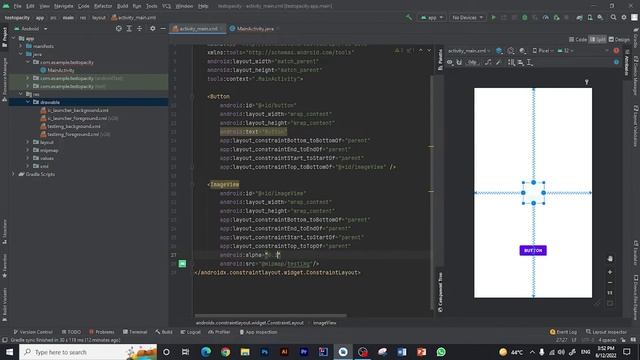Open IDE settings gear in main toolbar
The image size is (640, 360).
point(624,18)
